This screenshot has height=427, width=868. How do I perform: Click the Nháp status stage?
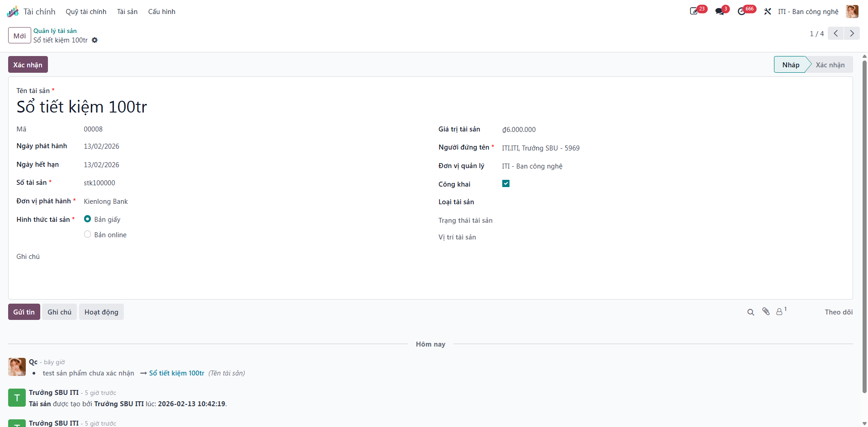[790, 65]
